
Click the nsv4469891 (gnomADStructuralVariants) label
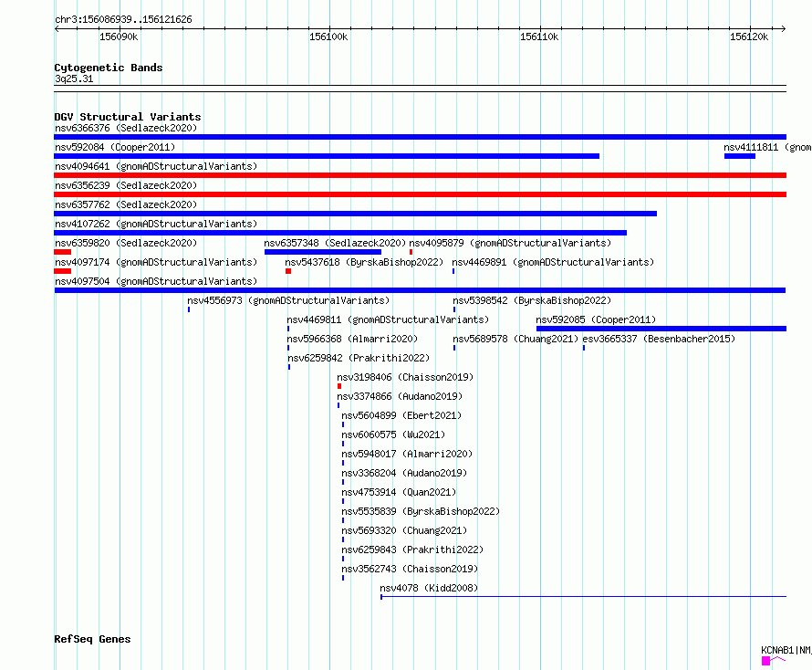tap(553, 262)
